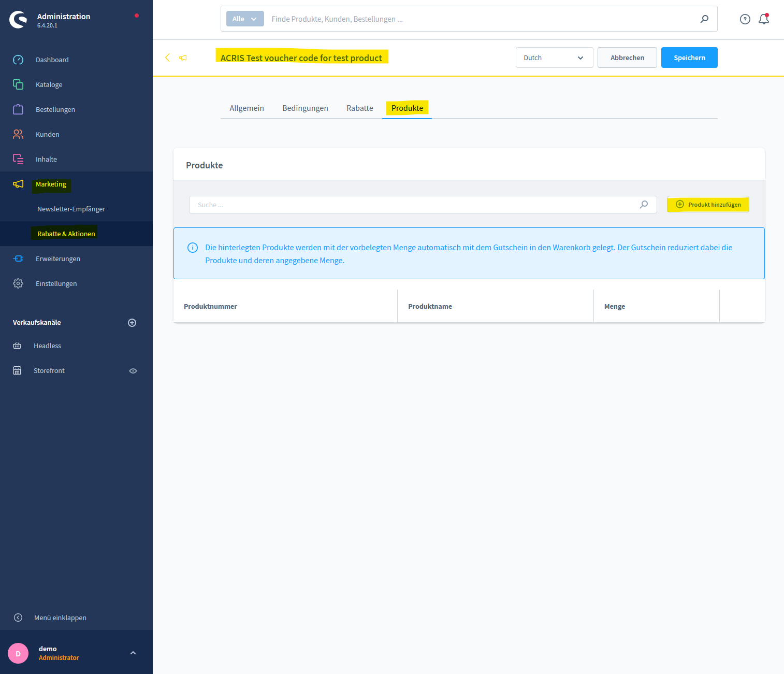This screenshot has width=784, height=674.
Task: Click the Inhalte layout icon
Action: point(18,159)
